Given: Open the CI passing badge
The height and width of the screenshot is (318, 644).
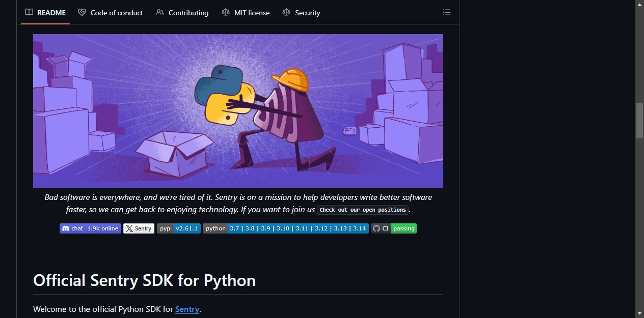Looking at the screenshot, I should point(394,228).
